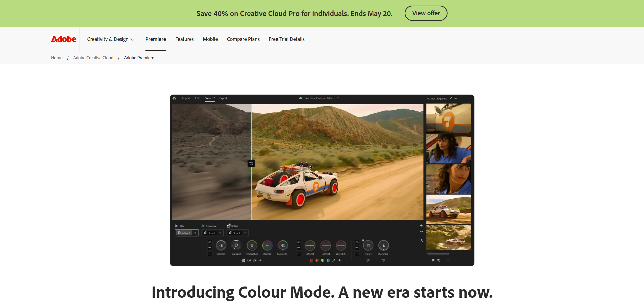Click the wrench settings icon
This screenshot has width=644, height=301.
[x=422, y=240]
